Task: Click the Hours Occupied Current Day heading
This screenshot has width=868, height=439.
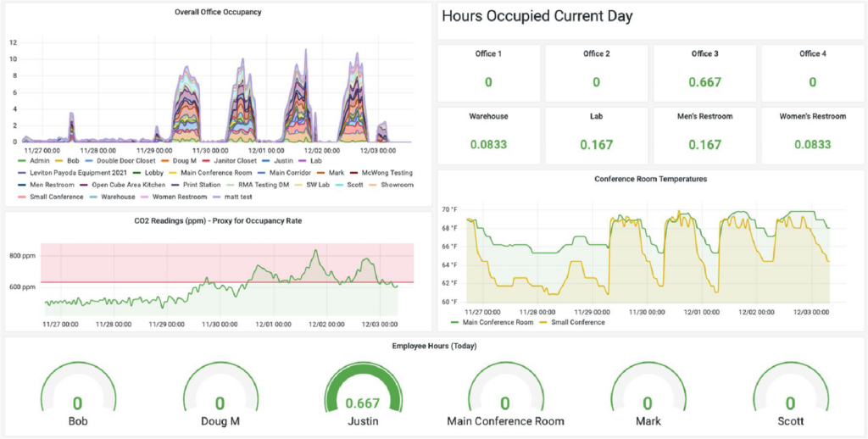Action: click(537, 16)
